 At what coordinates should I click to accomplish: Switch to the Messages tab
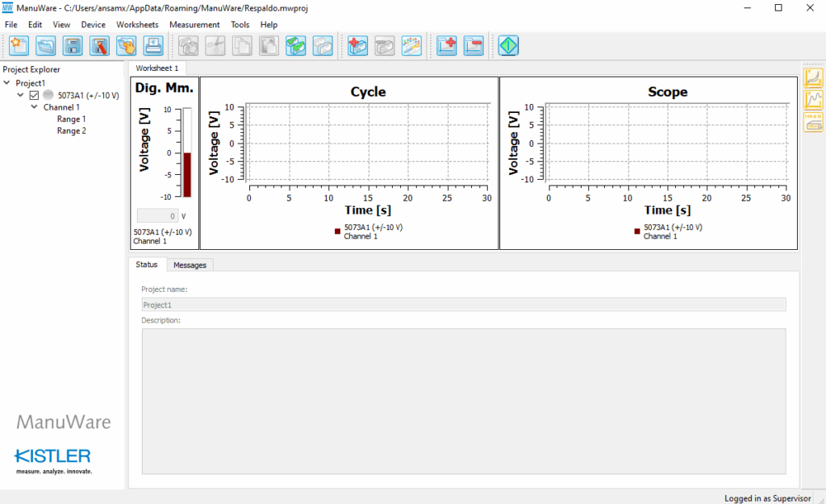190,264
